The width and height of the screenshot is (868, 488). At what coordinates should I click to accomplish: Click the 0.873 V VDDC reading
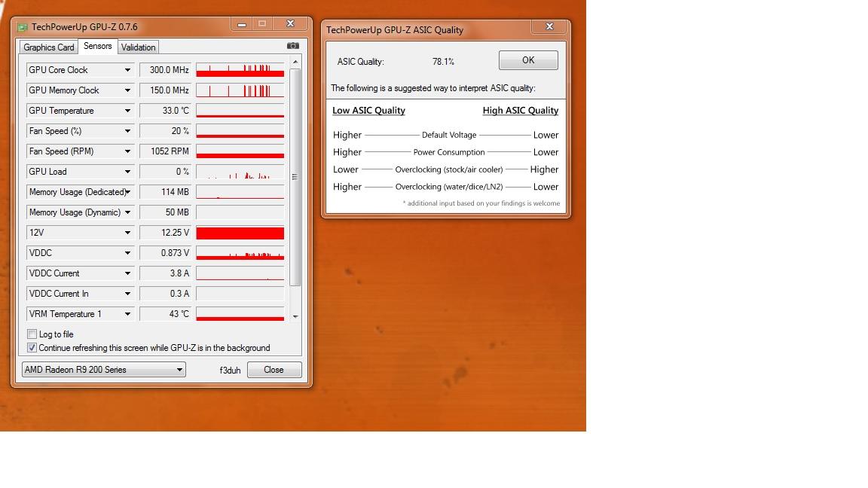(165, 253)
